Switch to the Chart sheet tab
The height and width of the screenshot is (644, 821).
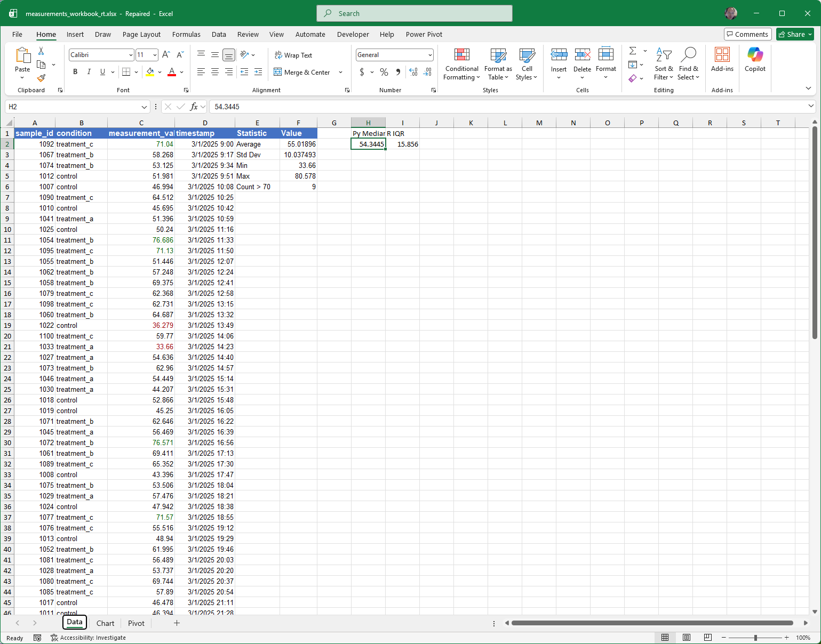[x=105, y=623]
